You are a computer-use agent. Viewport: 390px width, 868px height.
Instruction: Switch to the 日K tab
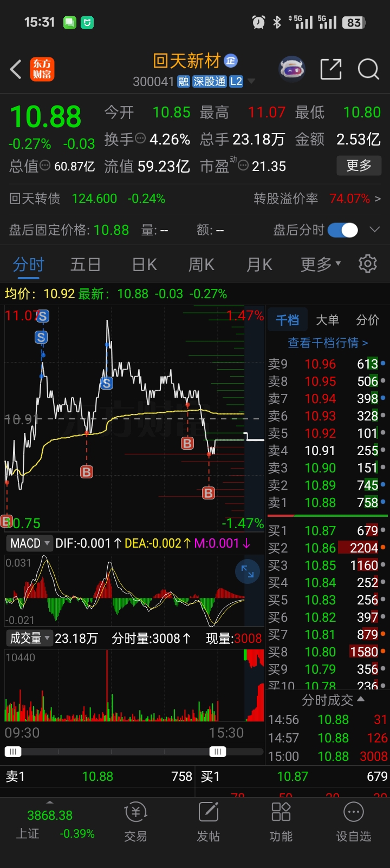pyautogui.click(x=145, y=264)
